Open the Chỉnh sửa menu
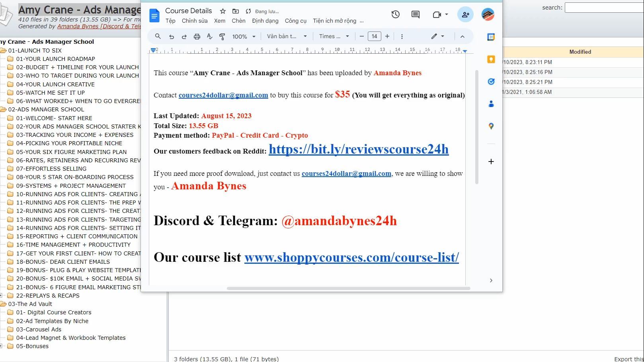 point(195,21)
